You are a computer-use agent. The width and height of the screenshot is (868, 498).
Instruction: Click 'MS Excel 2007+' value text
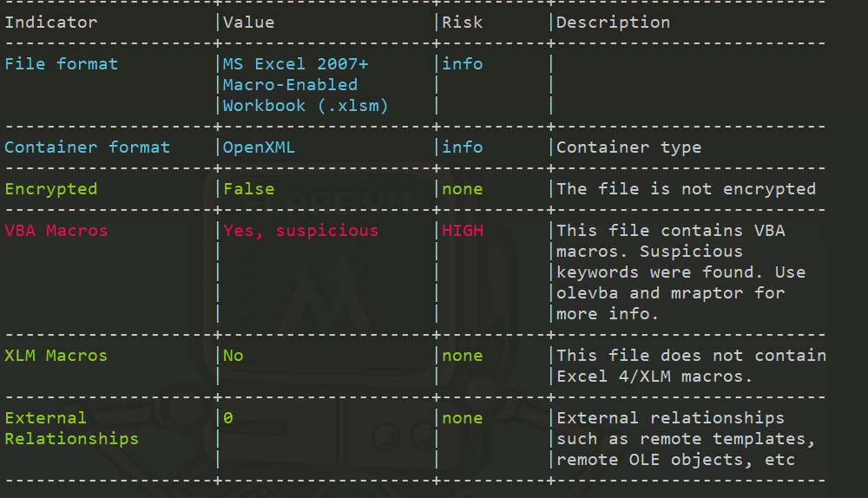(295, 64)
